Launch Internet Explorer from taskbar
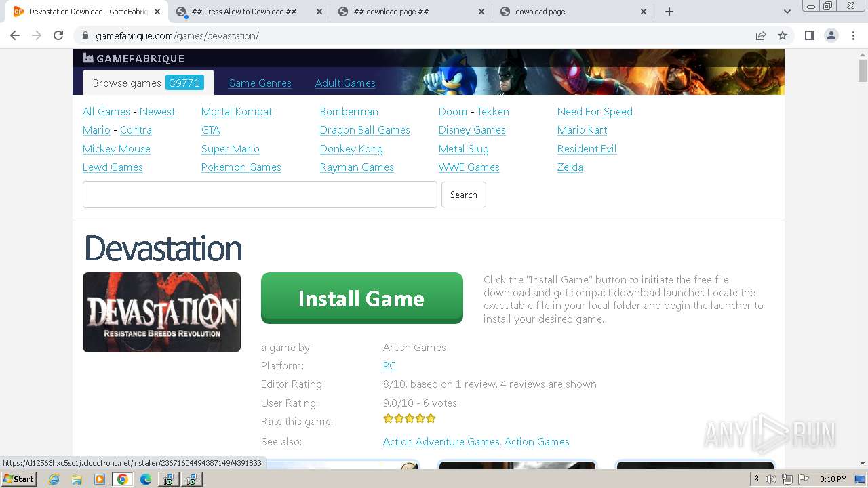The image size is (868, 488). pos(54,479)
